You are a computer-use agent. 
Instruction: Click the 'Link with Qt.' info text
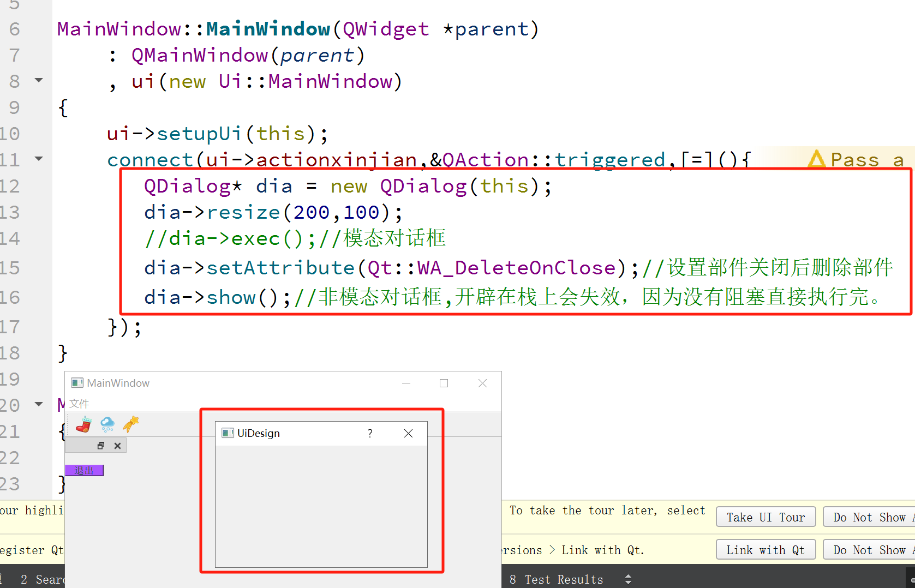tap(602, 550)
